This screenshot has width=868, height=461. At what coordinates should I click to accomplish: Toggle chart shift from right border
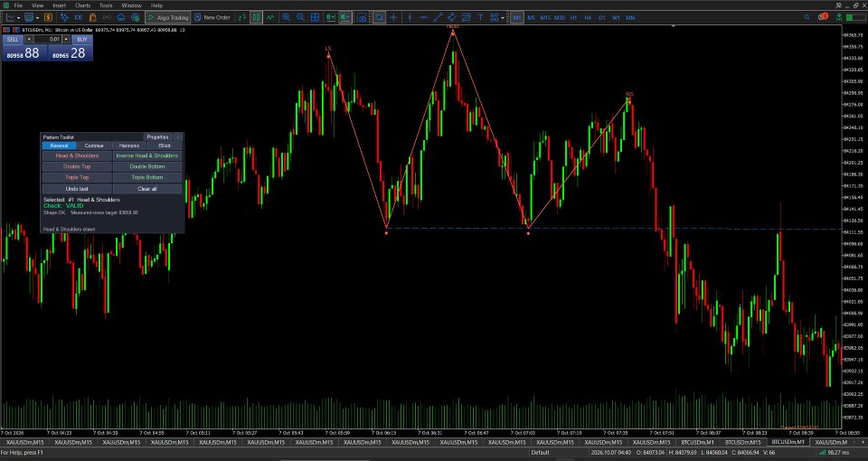[344, 18]
